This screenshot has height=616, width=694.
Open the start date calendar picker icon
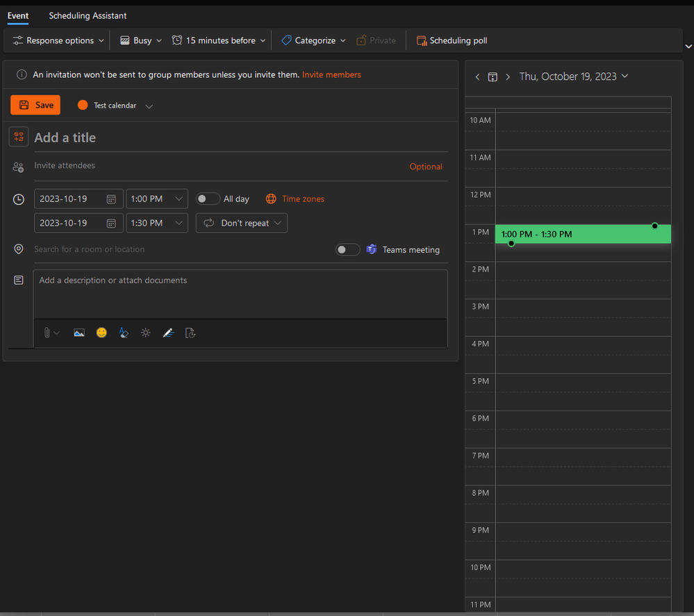[111, 199]
